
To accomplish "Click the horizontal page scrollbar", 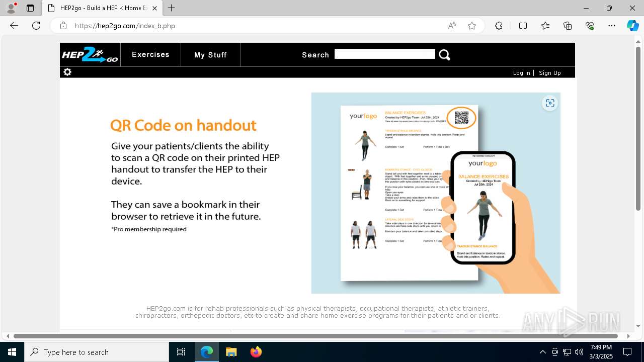I will (315, 336).
